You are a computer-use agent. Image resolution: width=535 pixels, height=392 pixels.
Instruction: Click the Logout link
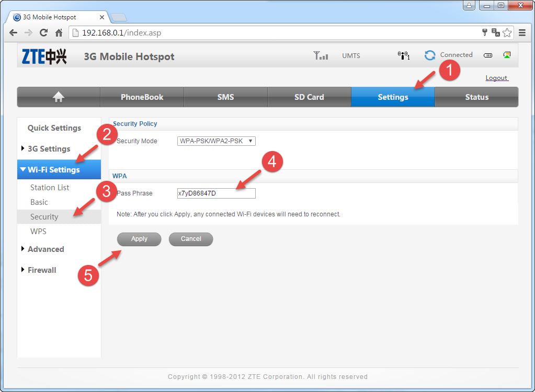pyautogui.click(x=496, y=78)
